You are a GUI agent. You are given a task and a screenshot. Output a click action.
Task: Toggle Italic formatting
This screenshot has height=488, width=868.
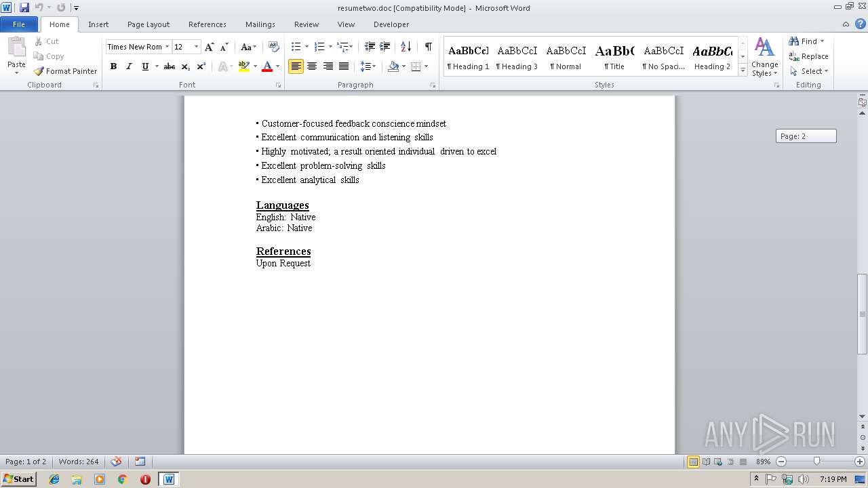point(129,66)
